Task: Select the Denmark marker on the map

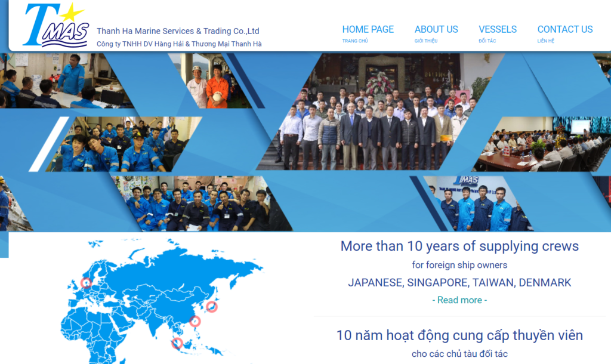Action: [x=86, y=283]
